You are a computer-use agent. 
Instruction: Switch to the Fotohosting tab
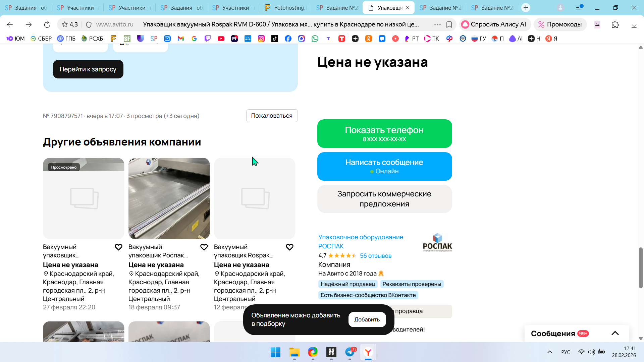coord(285,7)
